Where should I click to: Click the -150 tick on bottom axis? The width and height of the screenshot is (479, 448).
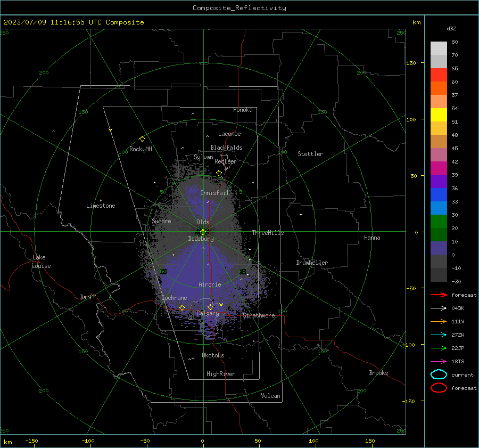tap(31, 441)
